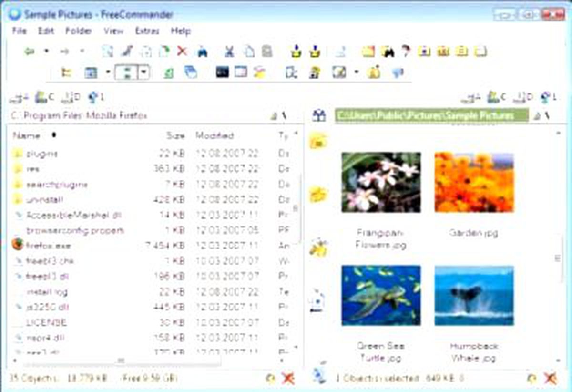Open the Folder menu

click(79, 31)
